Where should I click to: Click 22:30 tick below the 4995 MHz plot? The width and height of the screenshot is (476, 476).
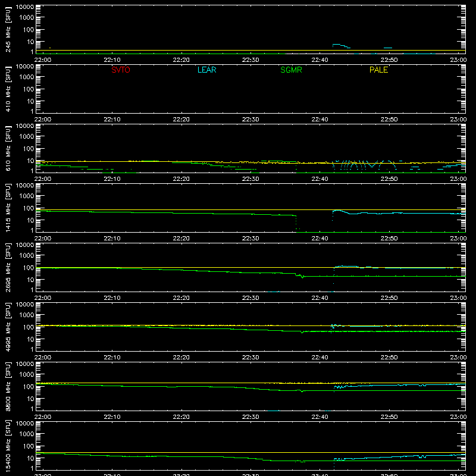(250, 358)
